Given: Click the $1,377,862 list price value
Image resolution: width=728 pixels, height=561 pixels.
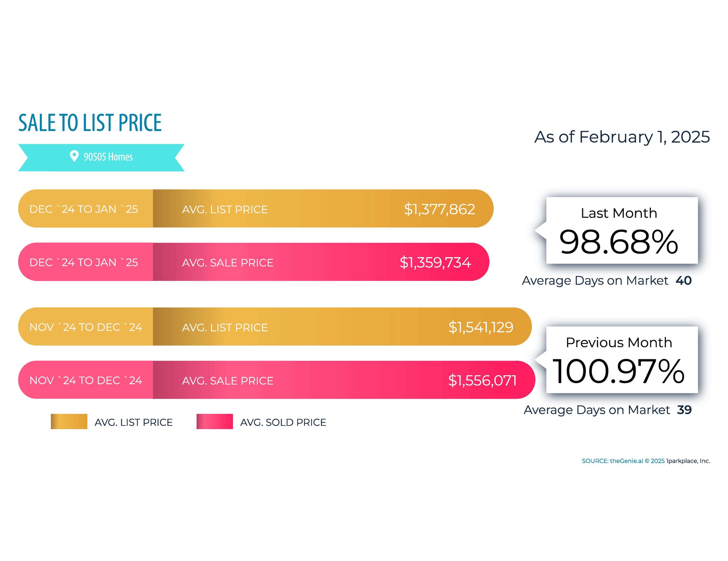Looking at the screenshot, I should click(x=439, y=209).
